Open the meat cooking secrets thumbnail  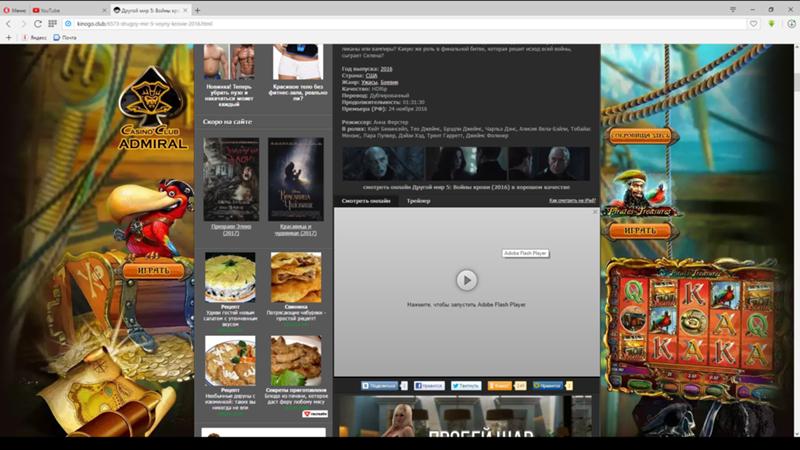point(296,361)
